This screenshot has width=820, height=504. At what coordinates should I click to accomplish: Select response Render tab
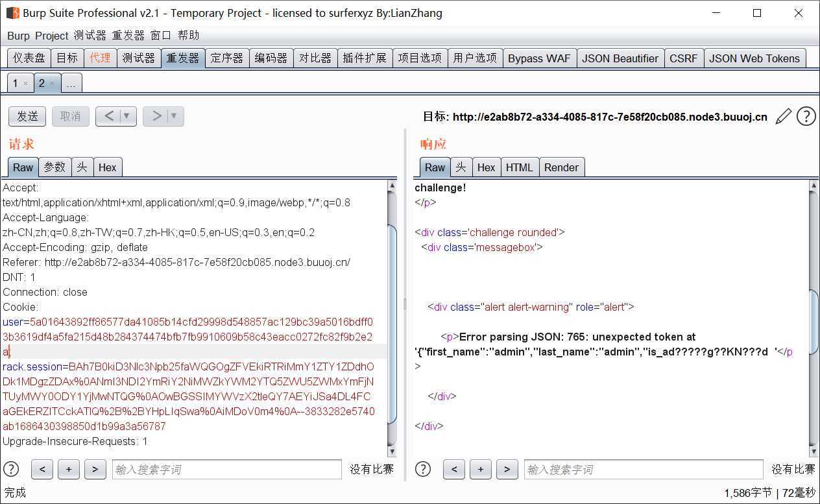point(561,167)
